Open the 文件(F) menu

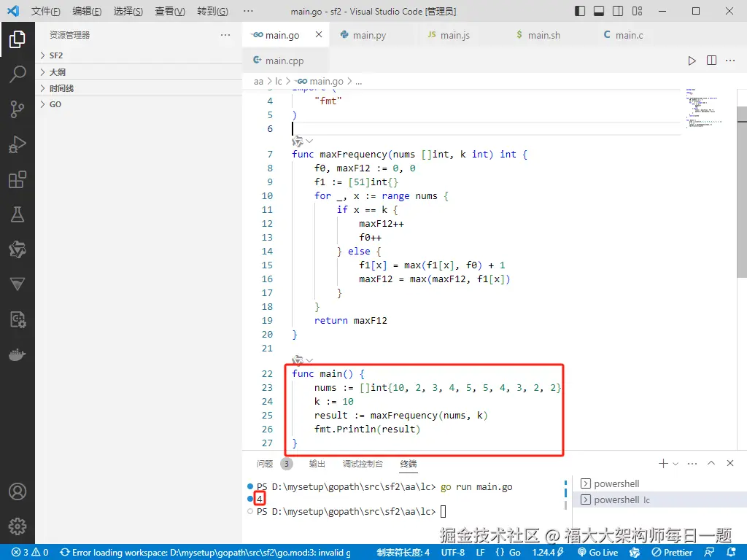(x=46, y=11)
